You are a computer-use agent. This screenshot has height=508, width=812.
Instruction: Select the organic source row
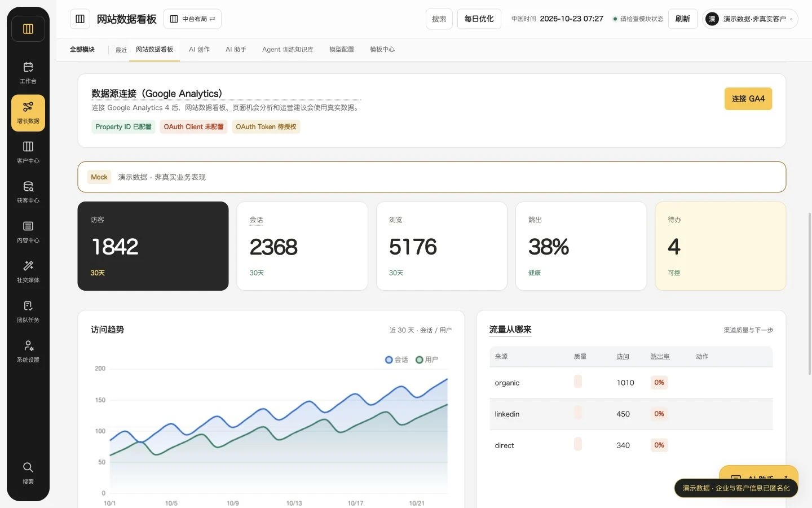click(x=631, y=383)
